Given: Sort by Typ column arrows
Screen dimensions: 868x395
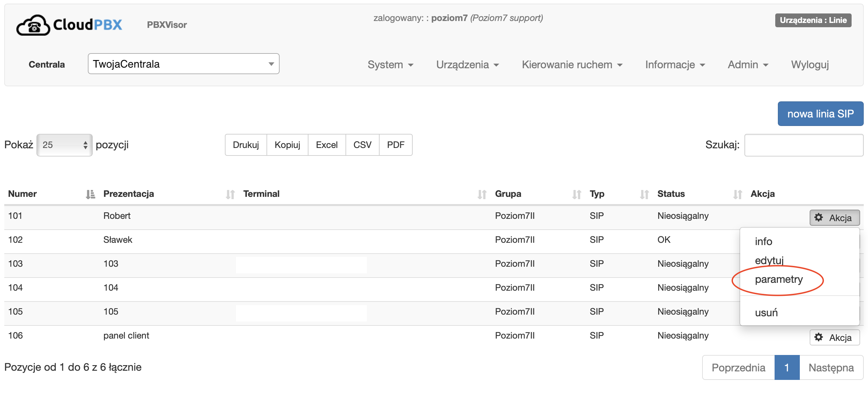Looking at the screenshot, I should pos(644,194).
